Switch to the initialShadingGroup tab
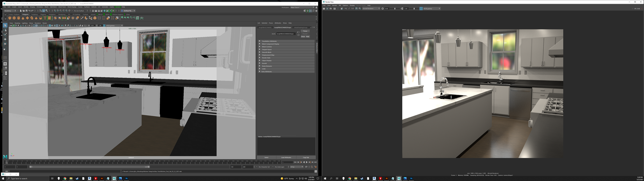Screen dimensions: 644x181 [x=301, y=27]
